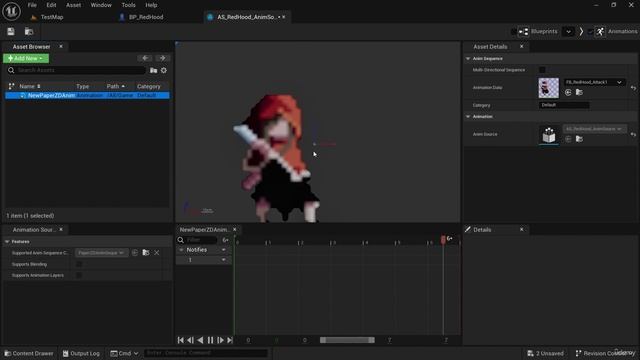Open the Anim Source asset dropdown
This screenshot has width=640, height=360.
(x=594, y=129)
